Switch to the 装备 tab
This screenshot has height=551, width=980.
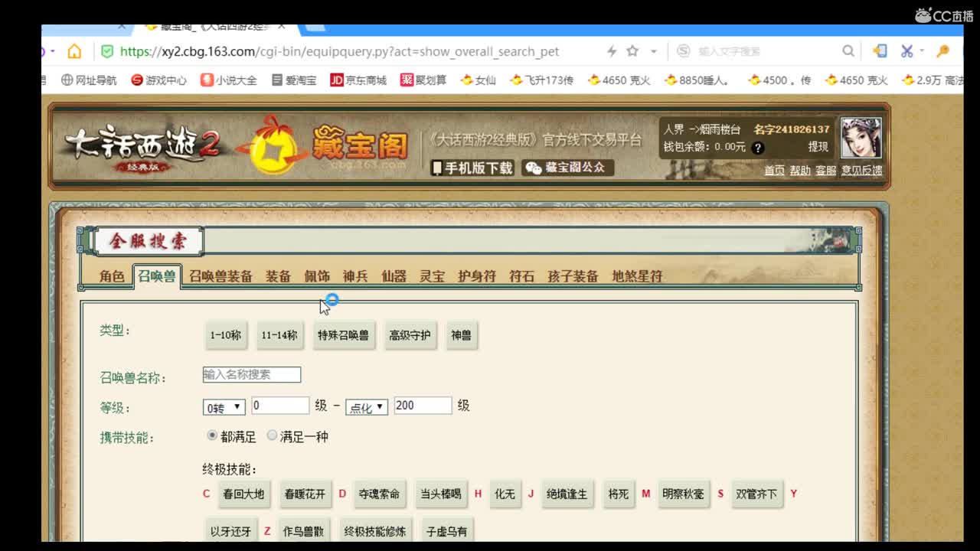click(x=278, y=276)
